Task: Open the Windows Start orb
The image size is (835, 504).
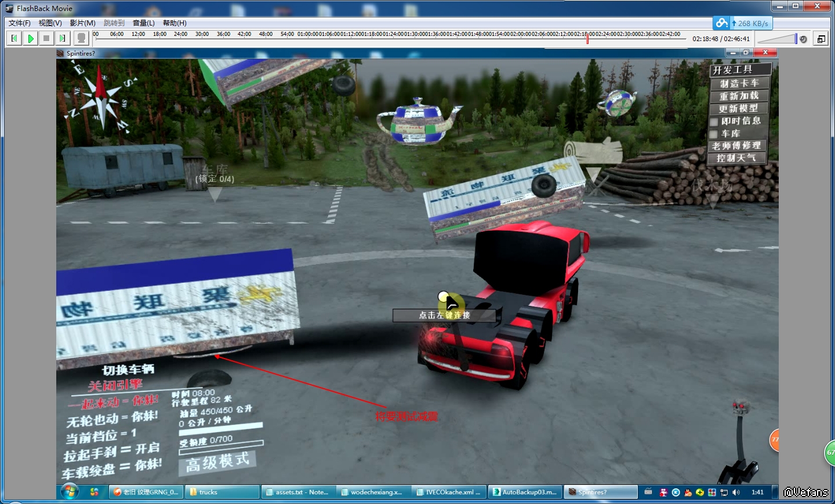Action: click(x=70, y=492)
